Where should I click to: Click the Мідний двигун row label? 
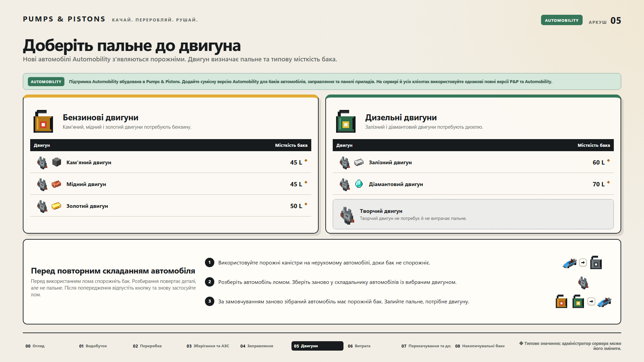[86, 184]
